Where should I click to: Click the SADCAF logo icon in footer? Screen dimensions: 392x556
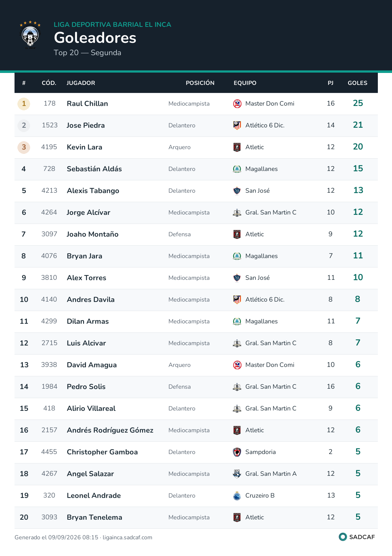pos(343,537)
